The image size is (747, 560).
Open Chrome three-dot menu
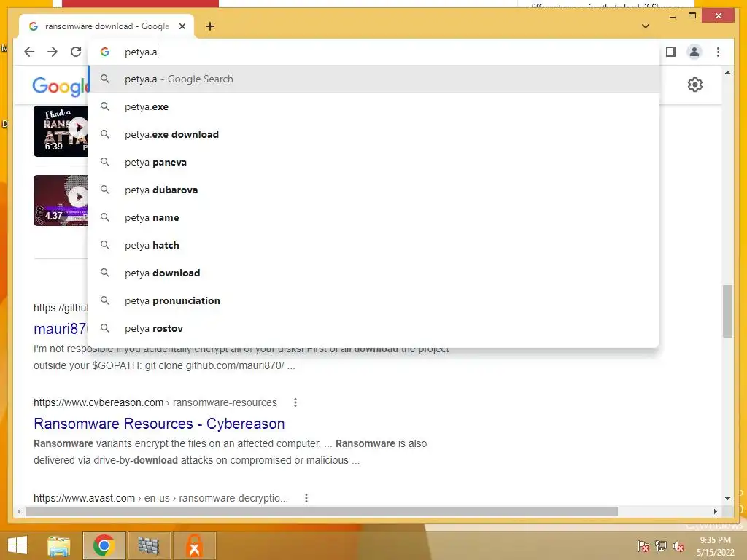(718, 52)
